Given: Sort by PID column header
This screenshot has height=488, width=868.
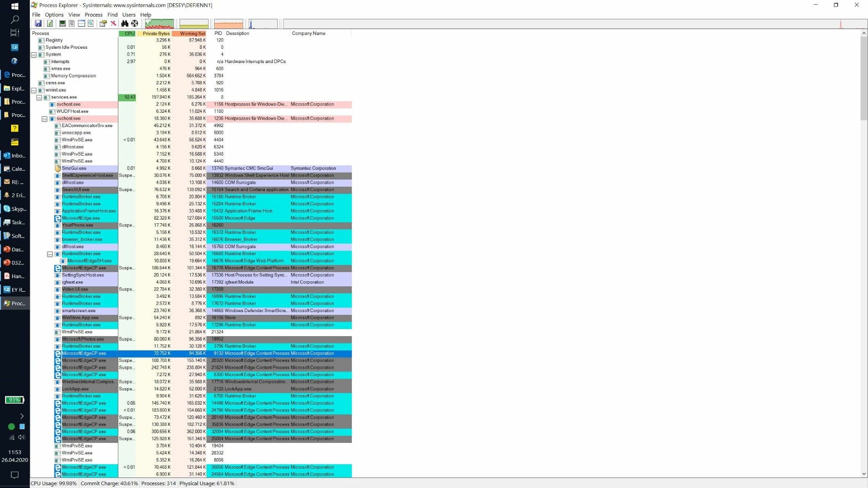Looking at the screenshot, I should click(x=216, y=34).
